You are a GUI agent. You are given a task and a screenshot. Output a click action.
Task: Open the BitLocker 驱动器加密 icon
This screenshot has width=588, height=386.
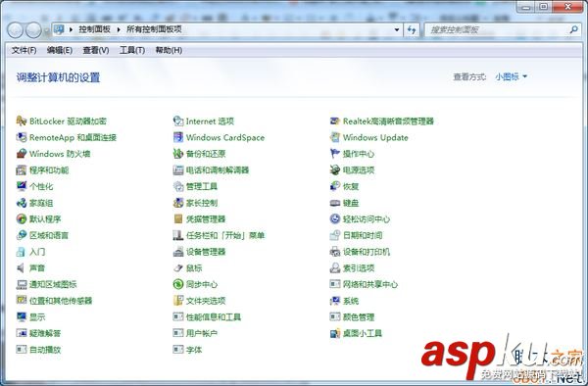(x=22, y=121)
